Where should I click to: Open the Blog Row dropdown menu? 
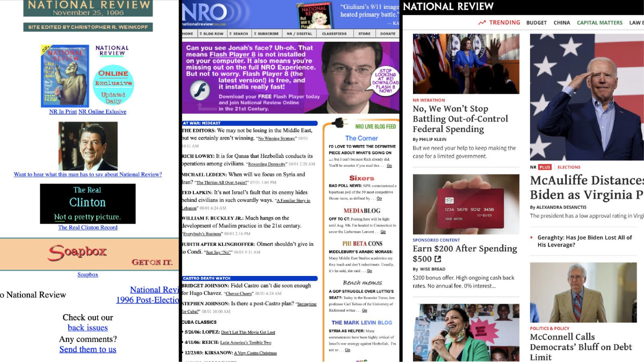[x=211, y=34]
